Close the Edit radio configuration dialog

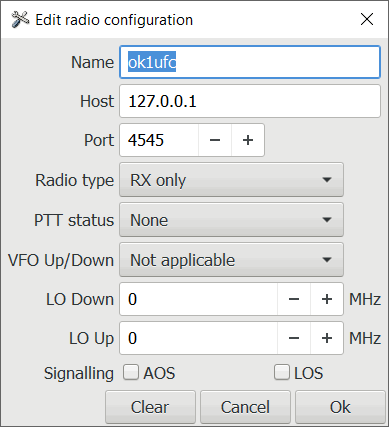(367, 19)
